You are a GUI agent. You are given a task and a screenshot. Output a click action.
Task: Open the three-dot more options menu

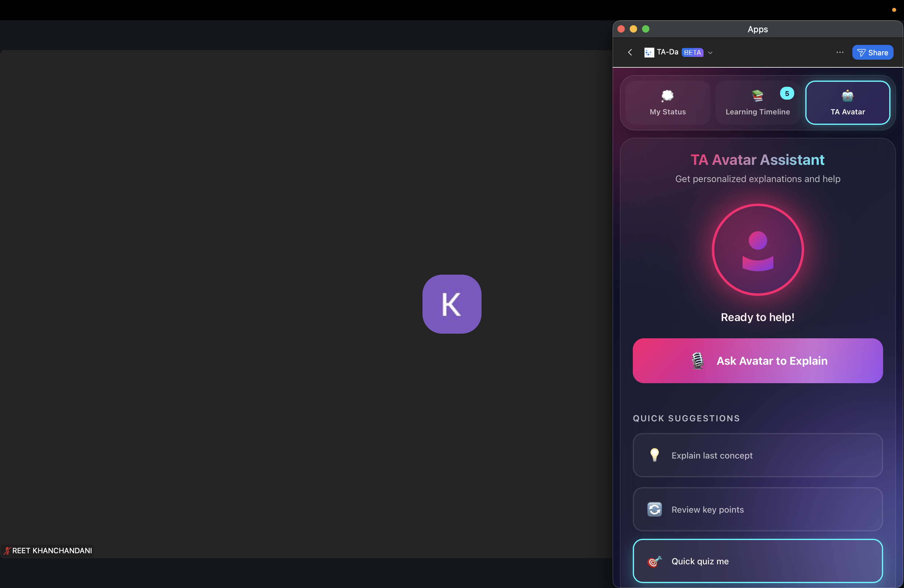pos(840,52)
